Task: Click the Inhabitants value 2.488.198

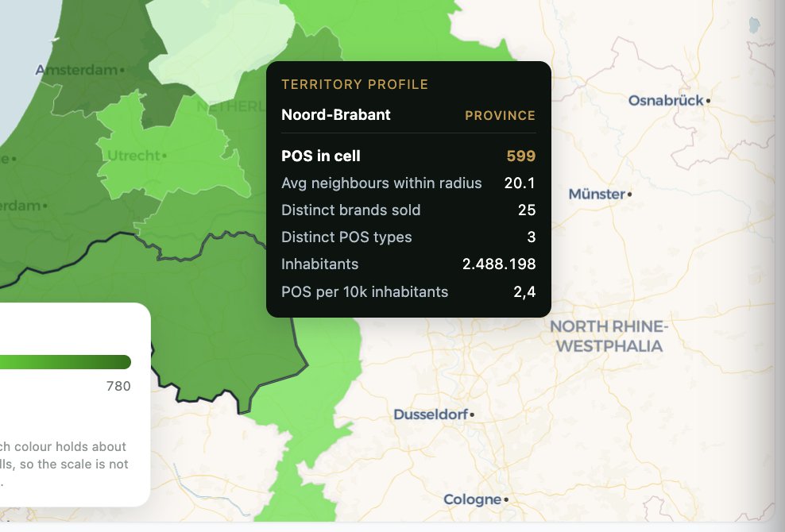Action: click(499, 264)
